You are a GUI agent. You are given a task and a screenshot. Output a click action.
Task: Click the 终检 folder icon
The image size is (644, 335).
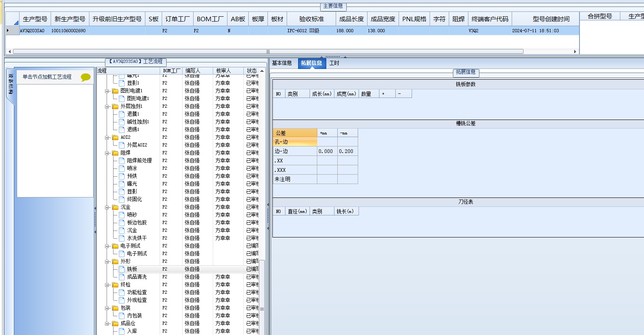coord(116,285)
